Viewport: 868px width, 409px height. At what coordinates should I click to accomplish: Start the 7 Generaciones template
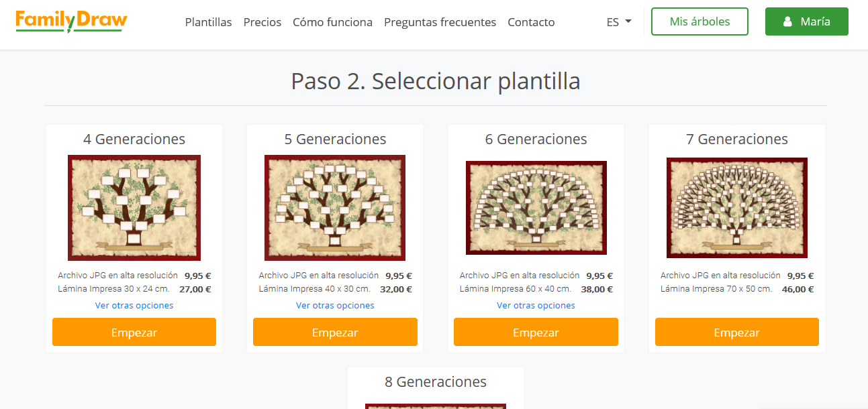(736, 333)
